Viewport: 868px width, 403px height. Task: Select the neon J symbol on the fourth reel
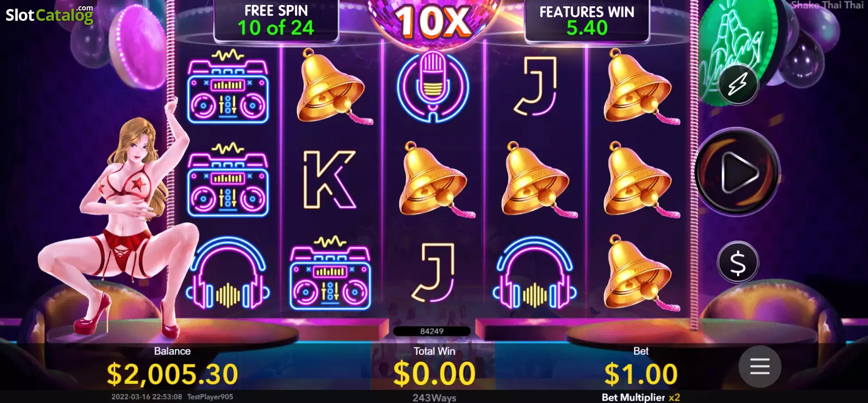535,86
